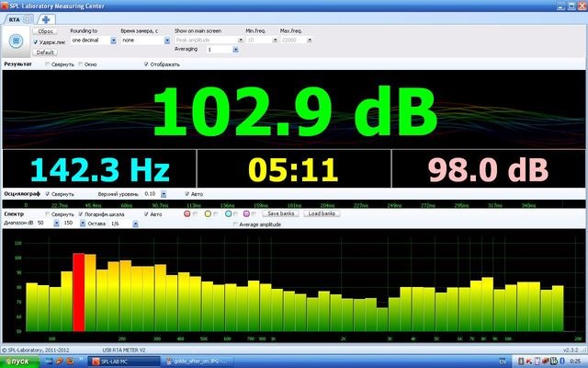This screenshot has width=588, height=368.
Task: Click the show desktop quick launch icon
Action: click(x=49, y=362)
